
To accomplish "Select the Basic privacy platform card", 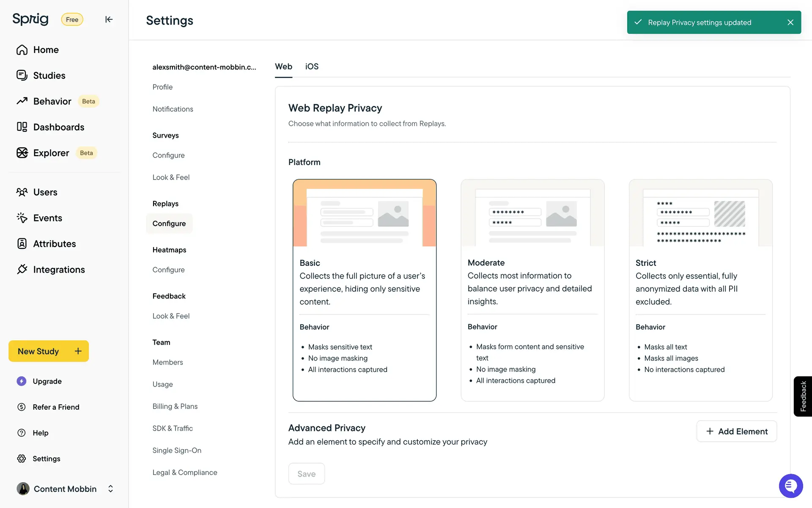I will pos(364,290).
